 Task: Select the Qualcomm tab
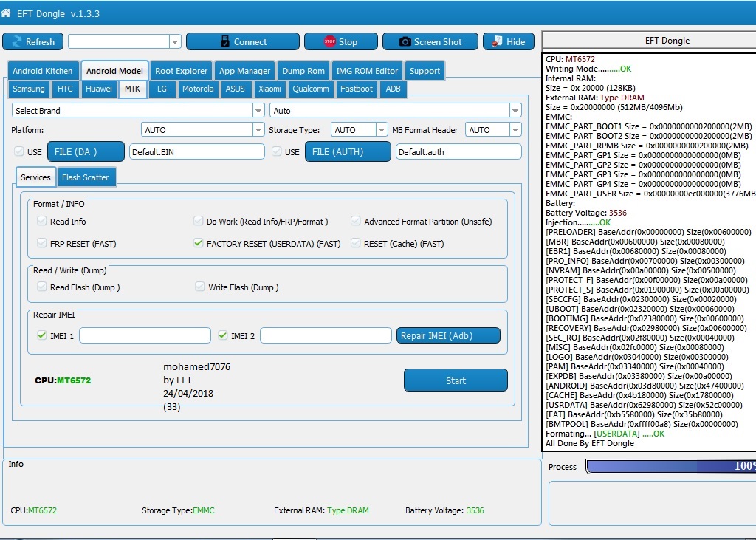tap(311, 89)
